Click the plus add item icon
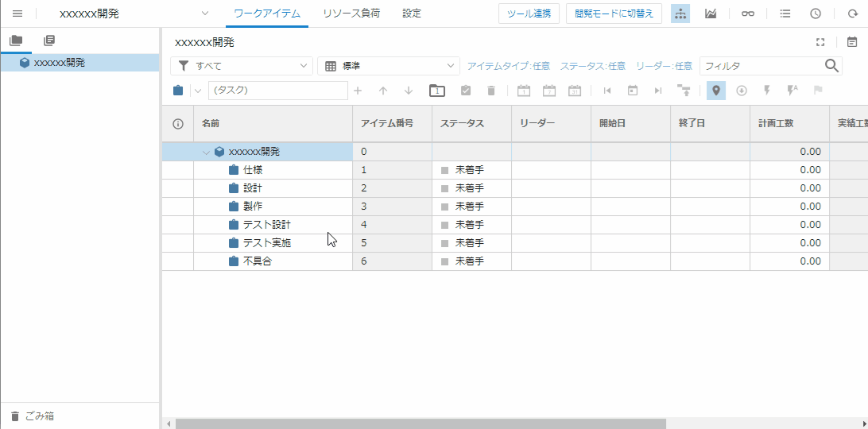868x429 pixels. tap(358, 91)
